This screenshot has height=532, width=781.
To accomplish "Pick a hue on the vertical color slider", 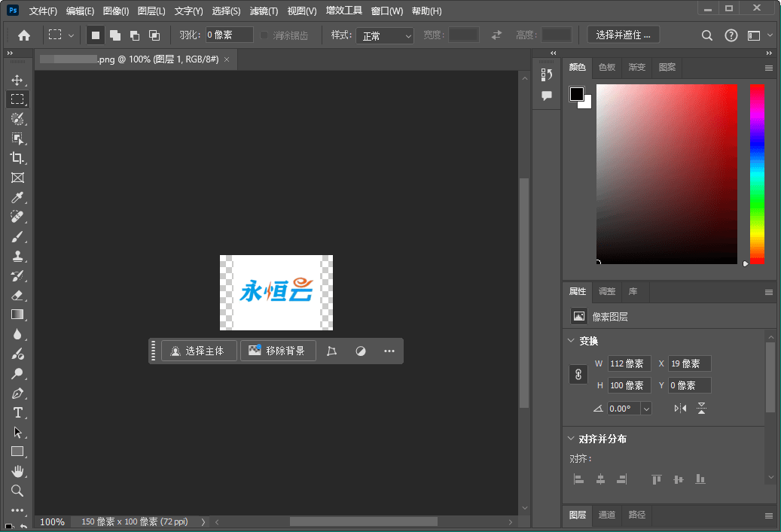I will point(755,173).
